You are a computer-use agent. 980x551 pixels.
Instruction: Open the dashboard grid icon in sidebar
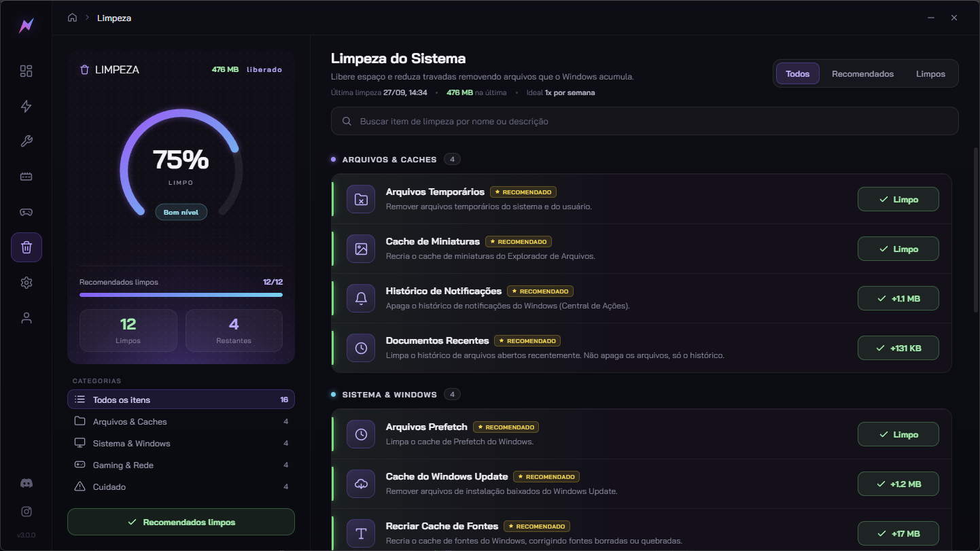pos(26,71)
